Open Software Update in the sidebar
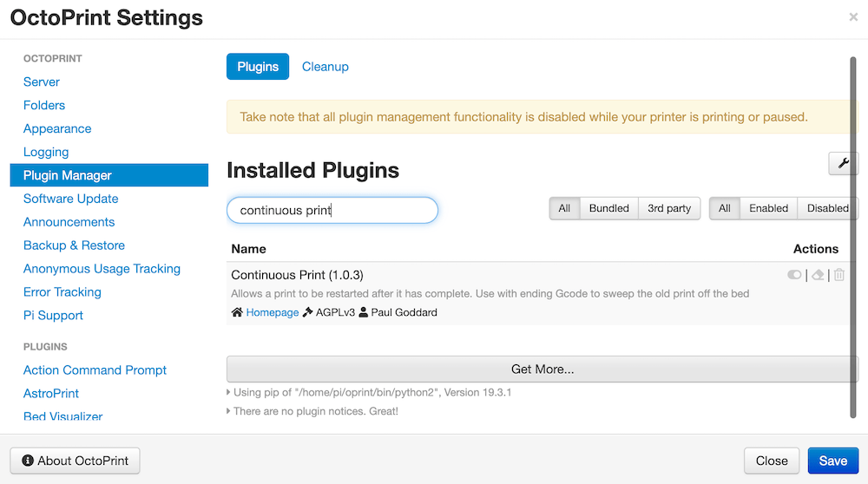This screenshot has height=484, width=868. point(70,199)
